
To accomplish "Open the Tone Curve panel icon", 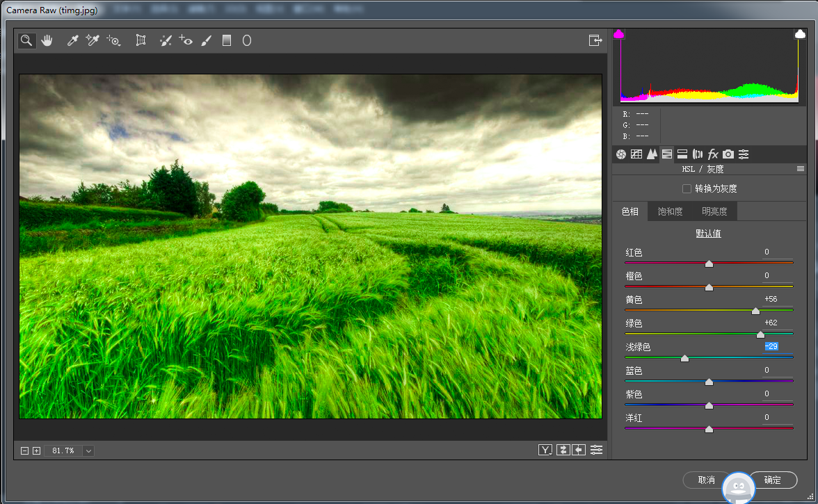I will 636,154.
